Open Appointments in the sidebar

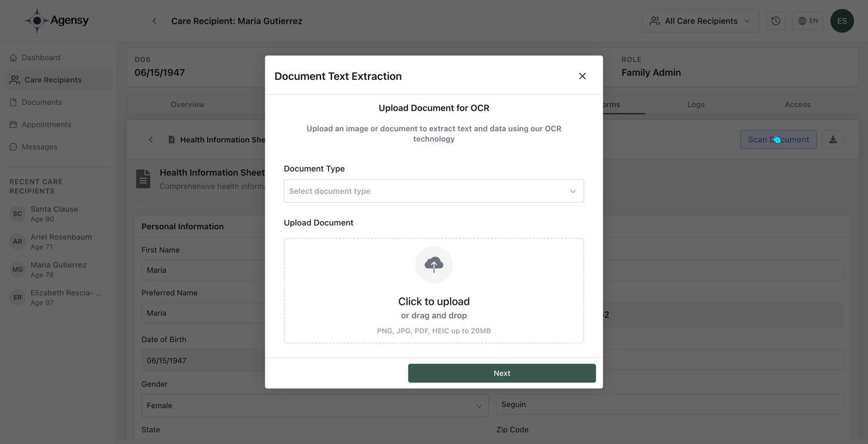point(58,125)
